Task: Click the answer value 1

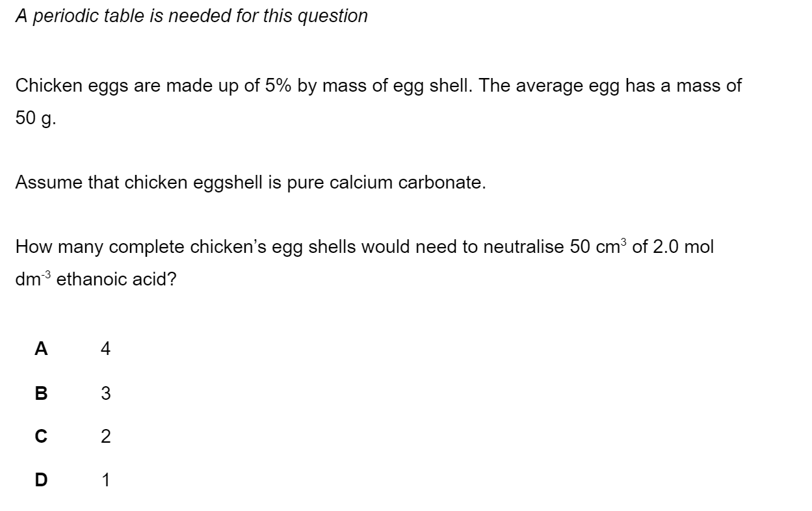Action: pos(106,480)
